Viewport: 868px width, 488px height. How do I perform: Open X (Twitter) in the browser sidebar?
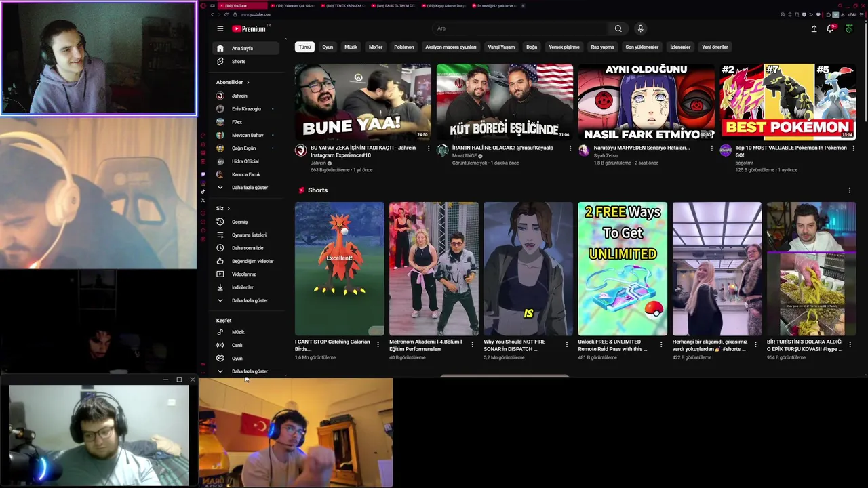click(x=203, y=201)
